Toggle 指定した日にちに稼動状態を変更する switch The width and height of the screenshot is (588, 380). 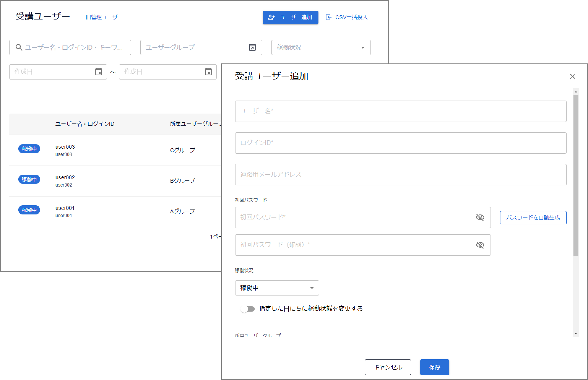248,309
